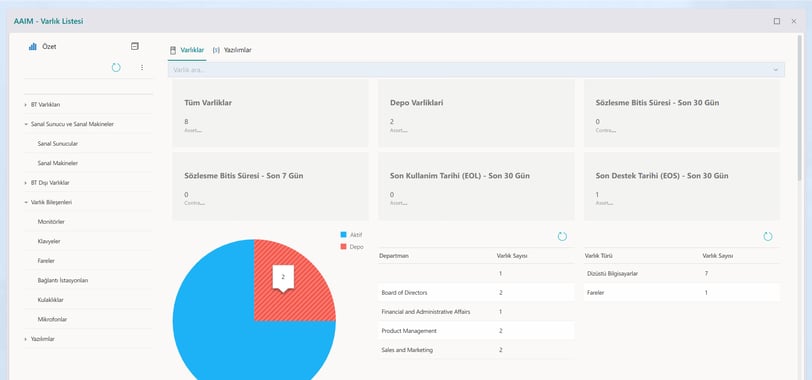The height and width of the screenshot is (380, 812).
Task: Open the asset search dropdown arrow
Action: (x=775, y=70)
